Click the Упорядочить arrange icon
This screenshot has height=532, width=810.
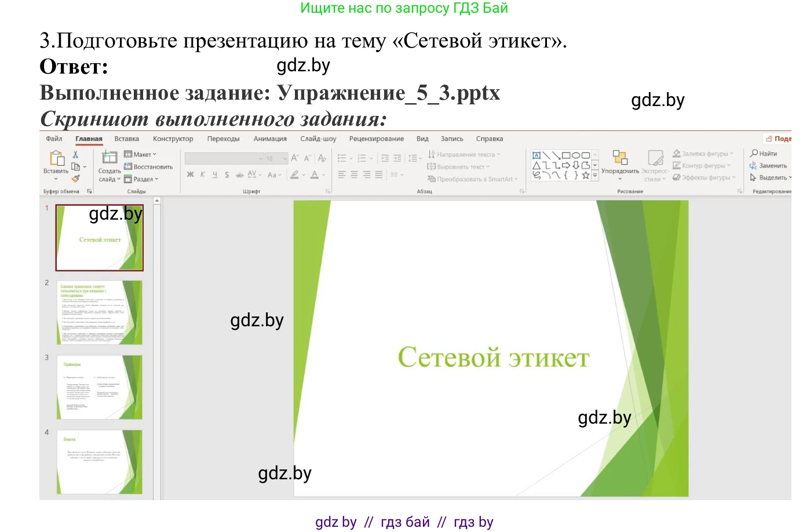click(x=620, y=158)
